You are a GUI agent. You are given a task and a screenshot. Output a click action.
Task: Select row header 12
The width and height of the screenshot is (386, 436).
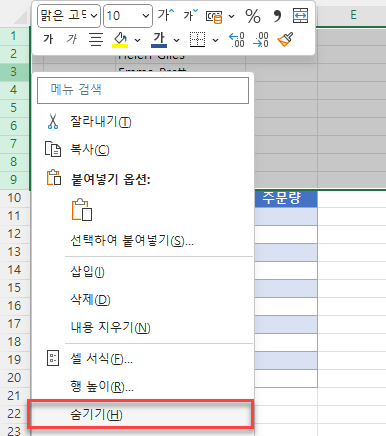(14, 234)
